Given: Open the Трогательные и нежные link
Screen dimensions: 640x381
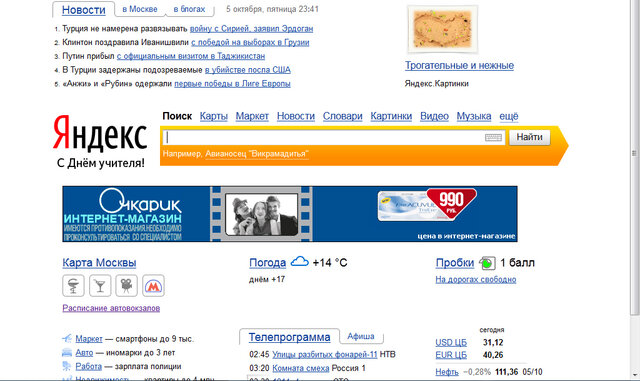Looking at the screenshot, I should coord(459,65).
